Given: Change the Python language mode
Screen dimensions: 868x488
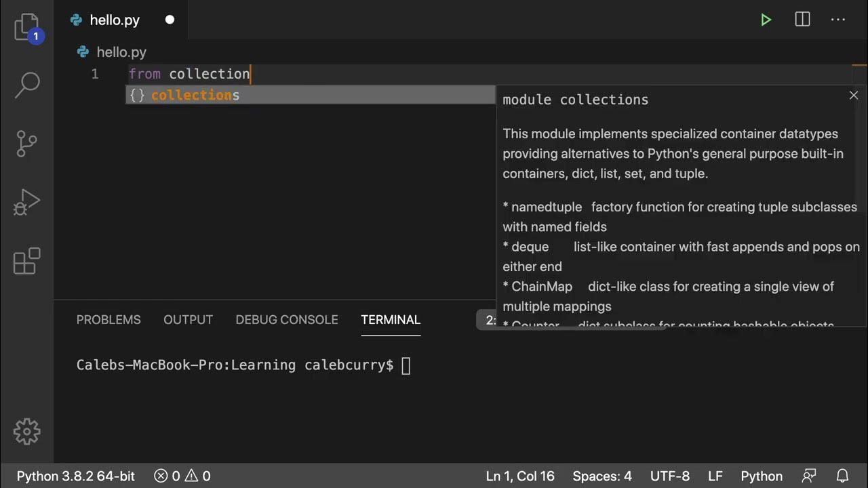Looking at the screenshot, I should click(762, 476).
